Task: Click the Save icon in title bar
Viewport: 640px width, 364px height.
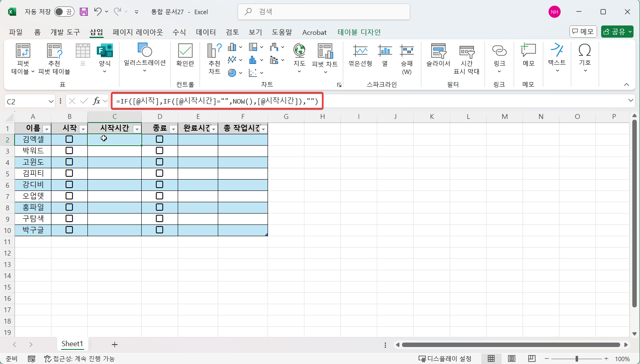Action: 83,12
